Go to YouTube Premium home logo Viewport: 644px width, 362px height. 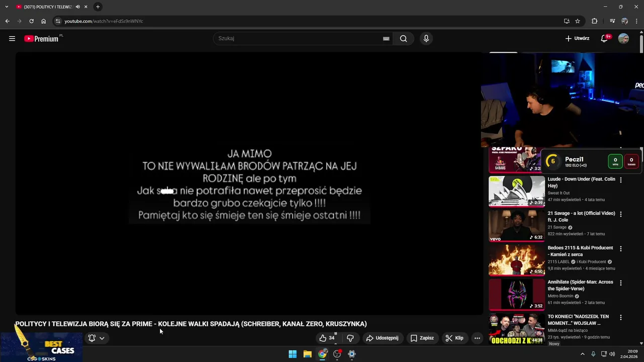(42, 39)
